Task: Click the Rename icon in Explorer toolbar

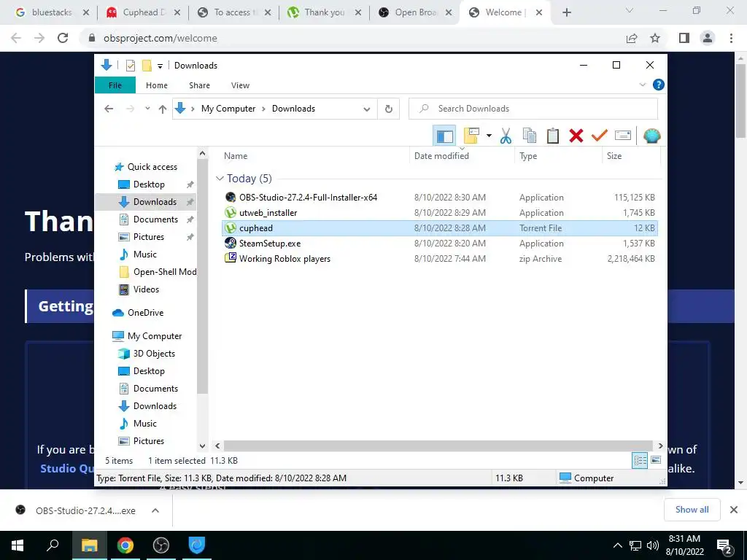Action: pyautogui.click(x=623, y=136)
